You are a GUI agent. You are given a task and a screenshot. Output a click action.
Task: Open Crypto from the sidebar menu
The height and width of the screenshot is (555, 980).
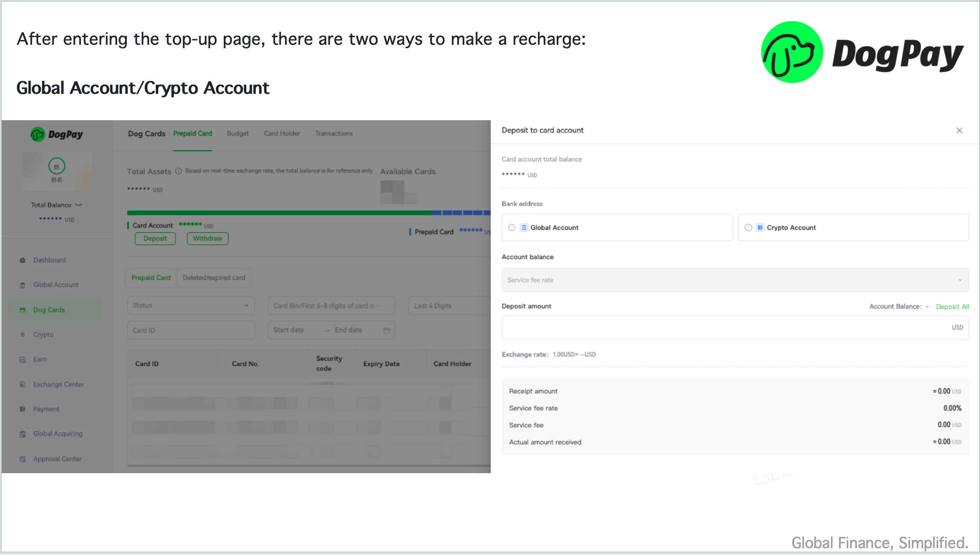tap(43, 335)
